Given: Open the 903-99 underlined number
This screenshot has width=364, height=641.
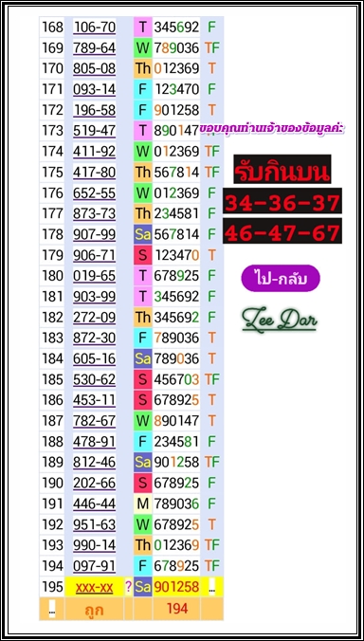Looking at the screenshot, I should click(95, 297).
